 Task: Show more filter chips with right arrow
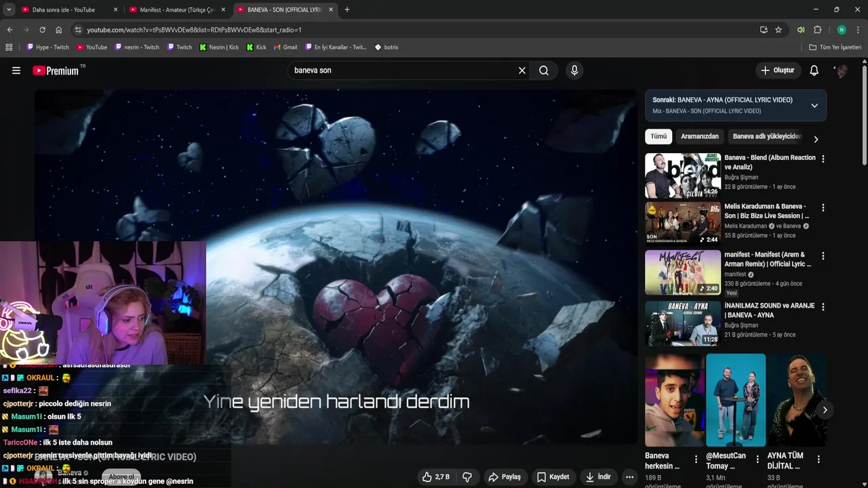click(816, 139)
